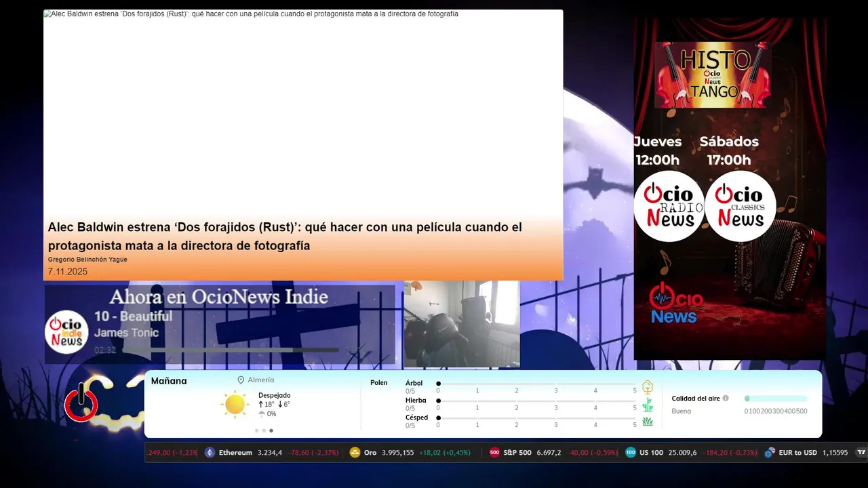The image size is (868, 488).
Task: Click the Sábados 17:00h schedule text
Action: (x=729, y=150)
